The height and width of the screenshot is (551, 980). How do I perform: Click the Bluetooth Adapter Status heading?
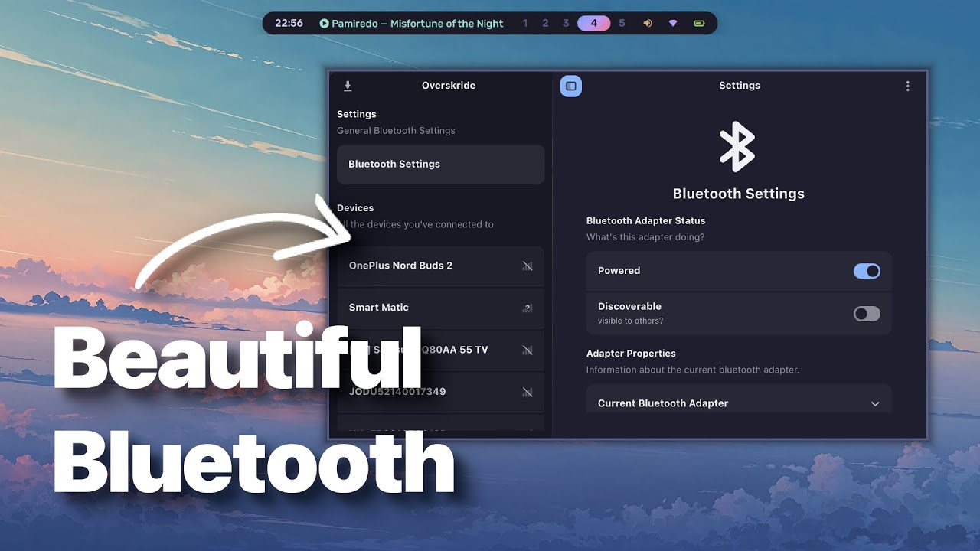pyautogui.click(x=645, y=221)
